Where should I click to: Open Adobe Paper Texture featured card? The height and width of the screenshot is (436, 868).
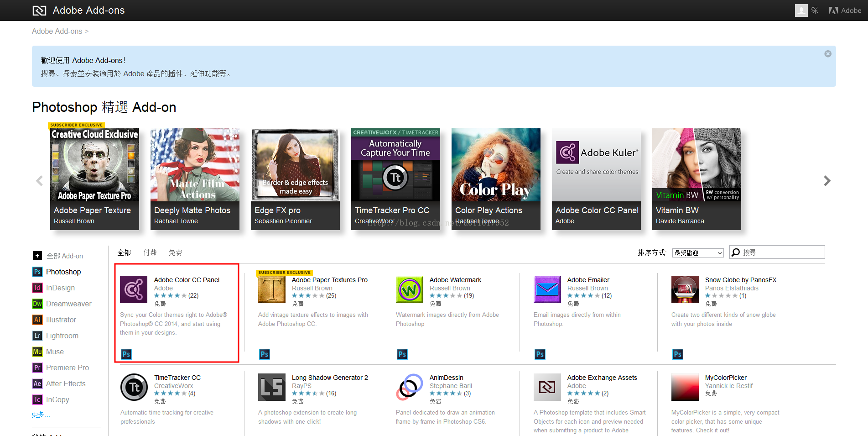pyautogui.click(x=94, y=179)
